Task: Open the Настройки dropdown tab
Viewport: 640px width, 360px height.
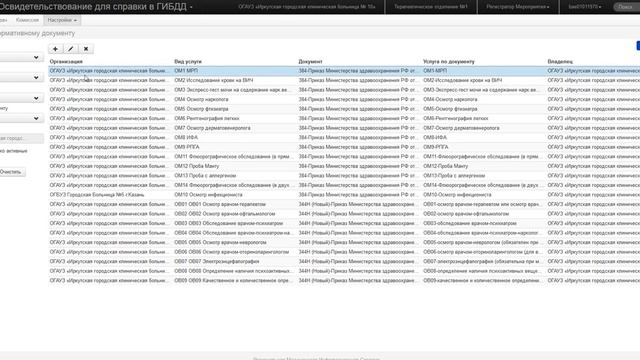Action: (62, 20)
